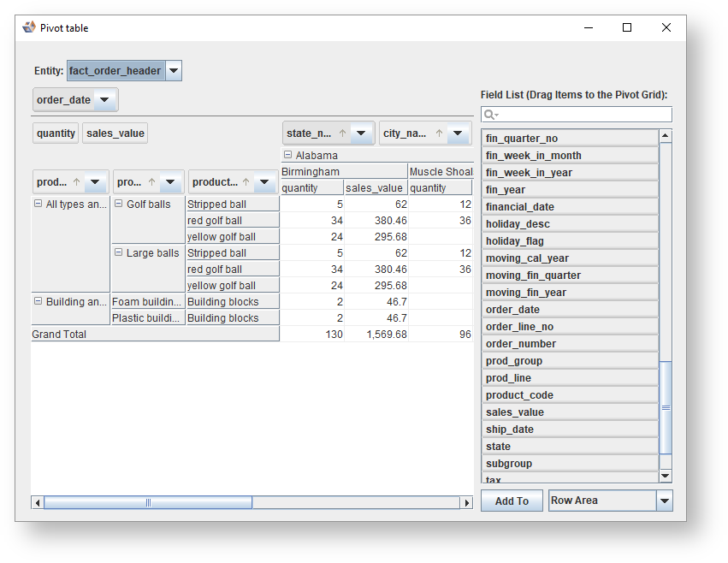Click the Field List scroll up arrow
The height and width of the screenshot is (563, 728).
click(666, 136)
